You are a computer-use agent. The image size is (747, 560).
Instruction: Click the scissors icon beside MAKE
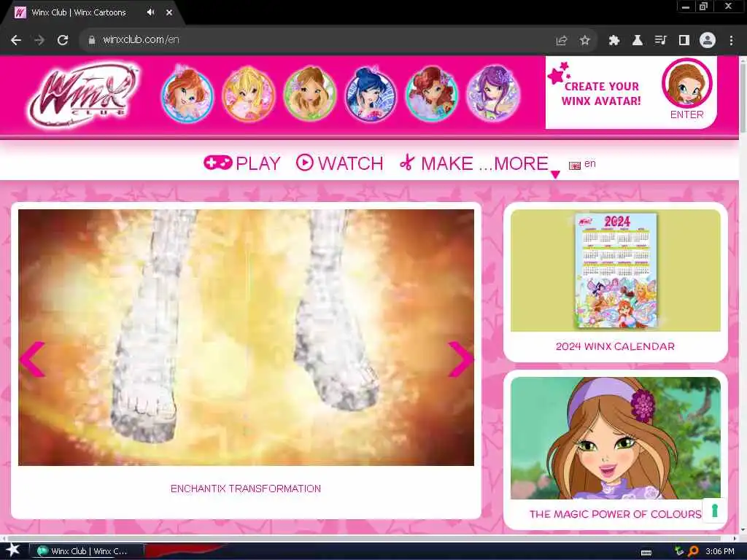[407, 163]
